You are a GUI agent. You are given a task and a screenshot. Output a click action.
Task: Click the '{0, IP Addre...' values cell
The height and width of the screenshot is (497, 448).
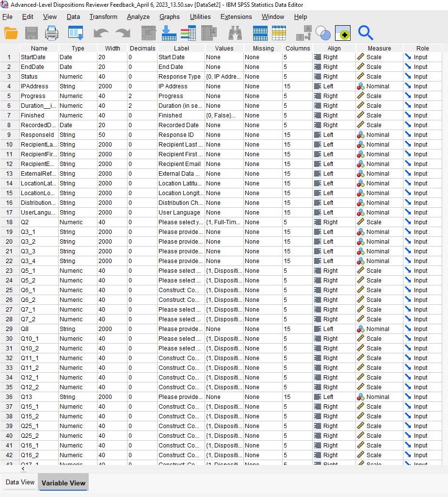pos(224,77)
